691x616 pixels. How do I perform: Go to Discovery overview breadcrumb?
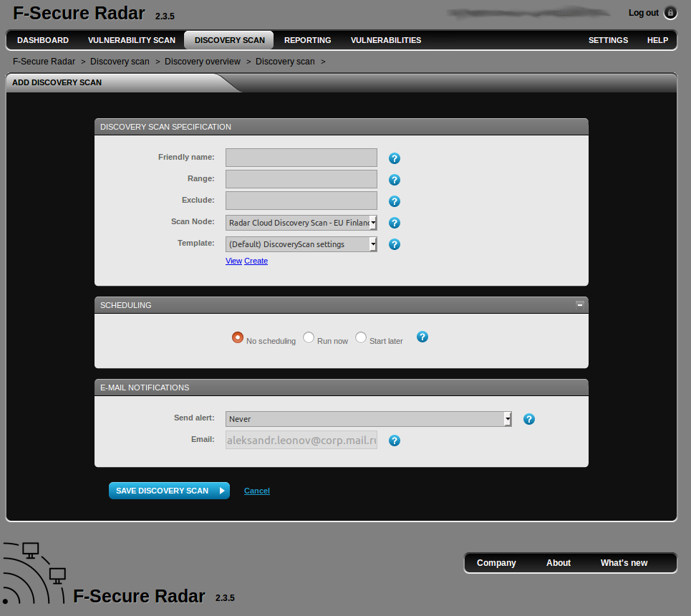tap(203, 62)
